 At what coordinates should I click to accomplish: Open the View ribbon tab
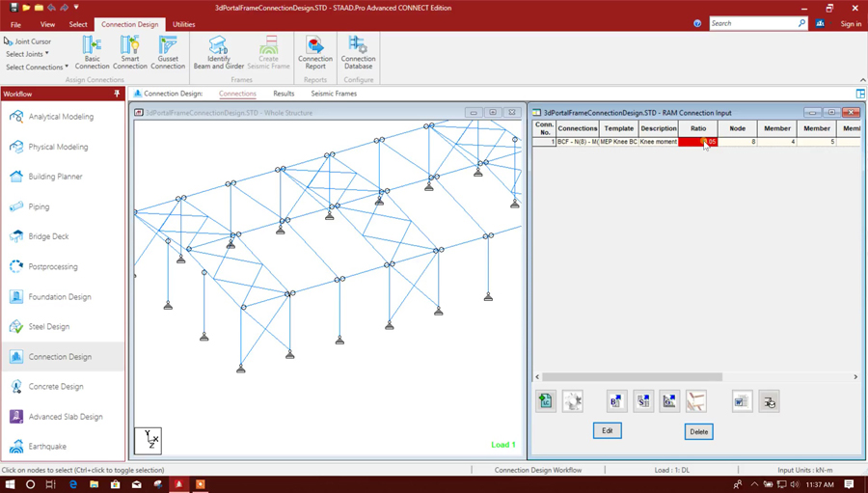pyautogui.click(x=47, y=24)
